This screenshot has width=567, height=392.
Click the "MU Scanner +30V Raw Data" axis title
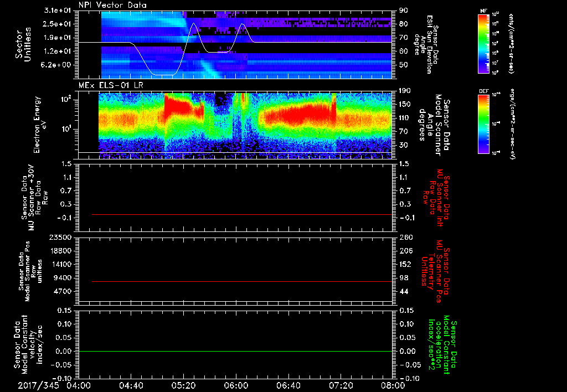[x=34, y=198]
